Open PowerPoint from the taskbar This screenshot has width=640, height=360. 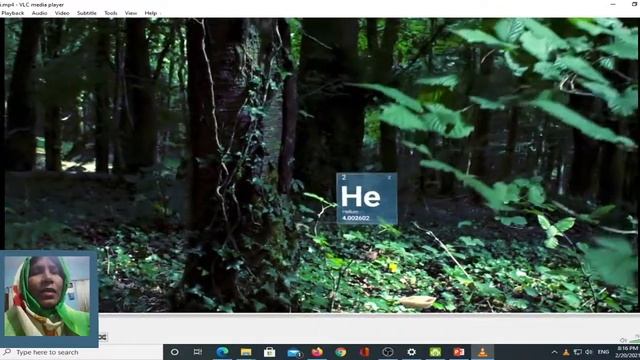point(459,352)
